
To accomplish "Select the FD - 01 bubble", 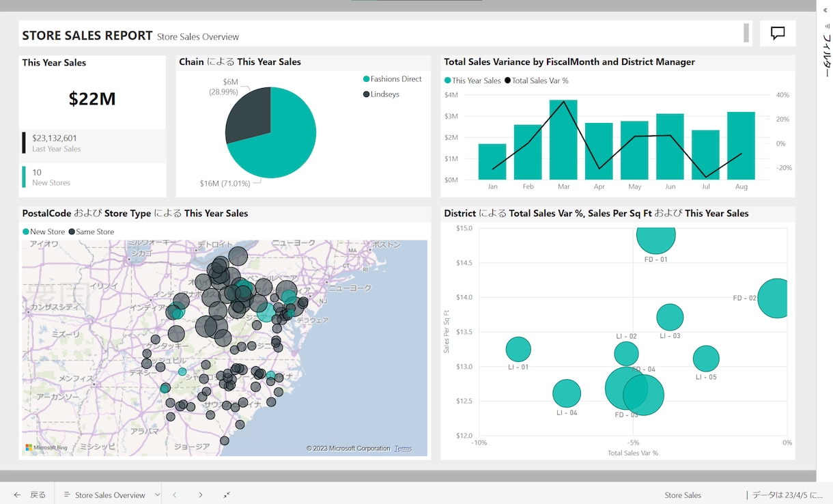I will click(656, 240).
